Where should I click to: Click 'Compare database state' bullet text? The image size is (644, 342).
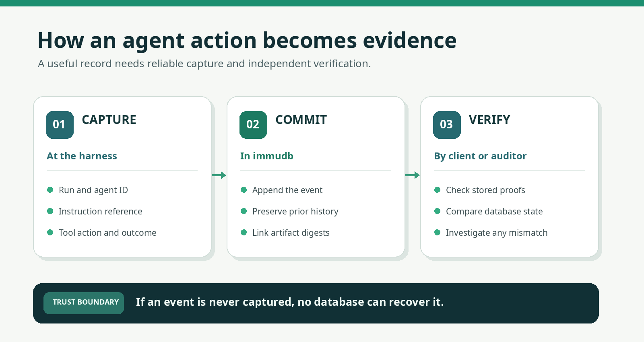pos(494,212)
